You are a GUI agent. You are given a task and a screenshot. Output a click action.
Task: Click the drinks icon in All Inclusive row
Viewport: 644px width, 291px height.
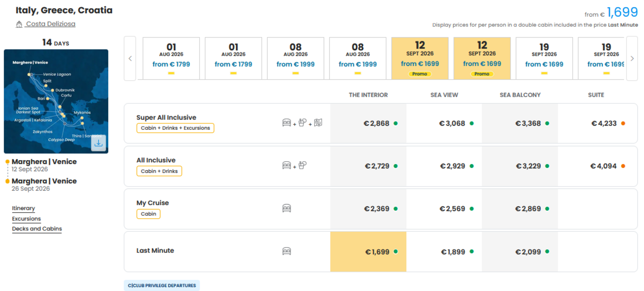[302, 165]
